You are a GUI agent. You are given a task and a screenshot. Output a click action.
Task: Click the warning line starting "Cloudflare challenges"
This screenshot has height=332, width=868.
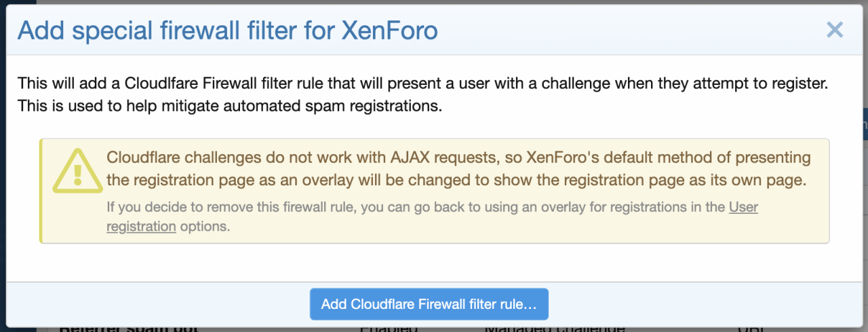tap(458, 158)
